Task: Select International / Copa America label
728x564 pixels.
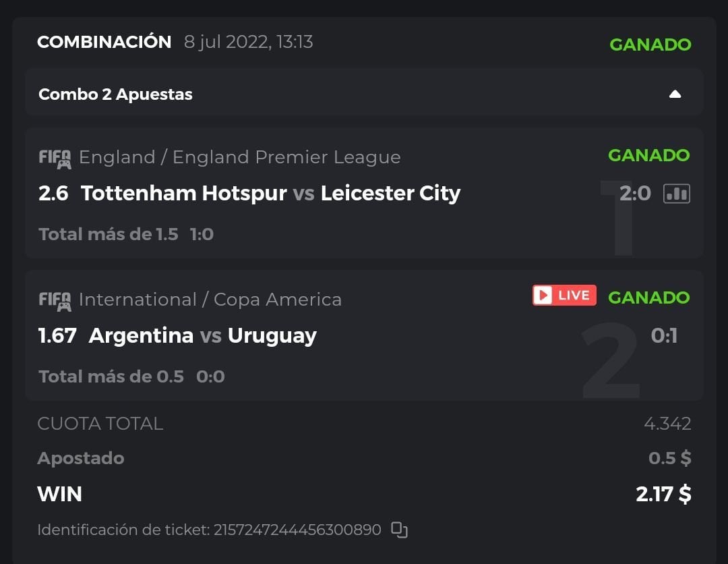Action: click(x=210, y=300)
